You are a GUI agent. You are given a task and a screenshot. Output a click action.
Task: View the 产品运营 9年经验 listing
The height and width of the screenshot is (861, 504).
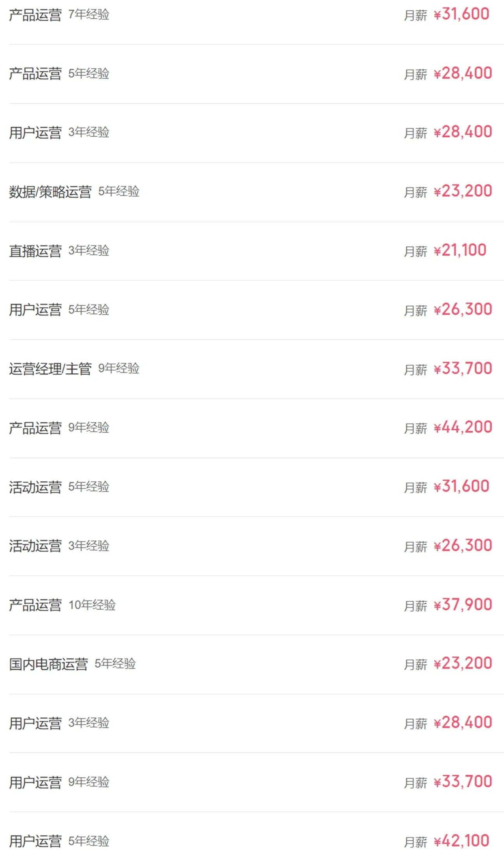35,428
